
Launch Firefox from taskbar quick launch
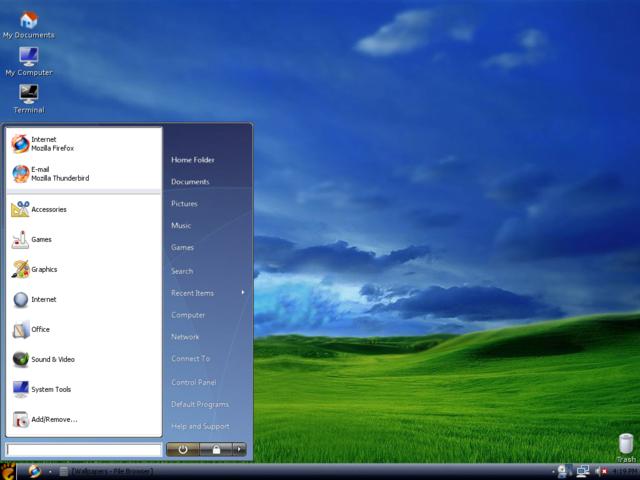point(35,471)
